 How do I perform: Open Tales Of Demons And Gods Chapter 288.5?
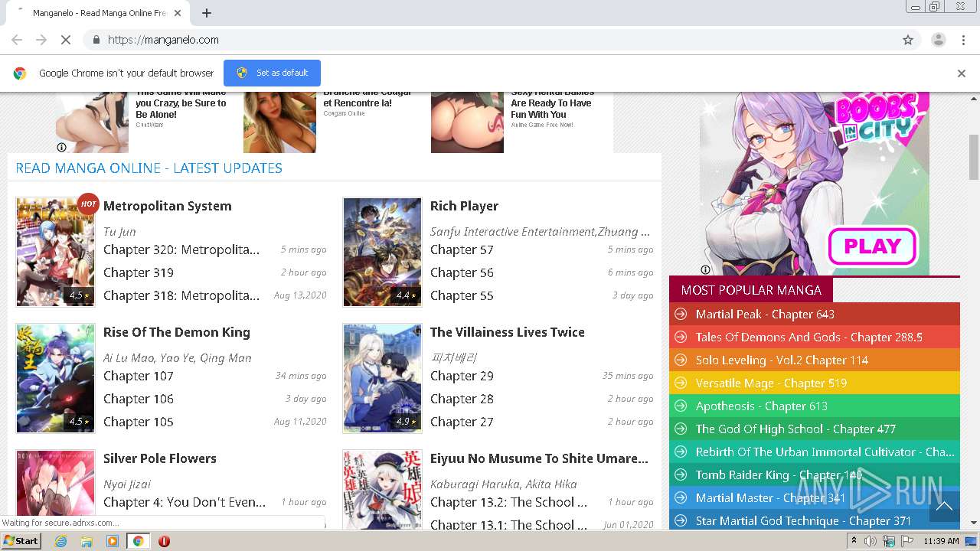808,337
